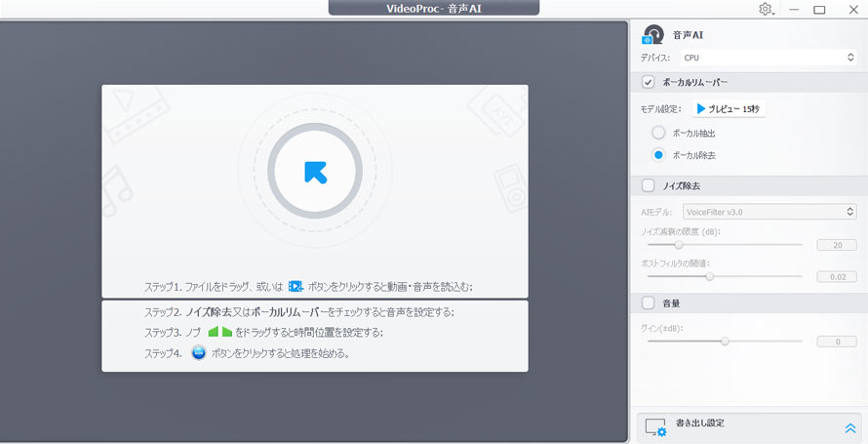Screen dimensions: 868x444
Task: Open the settings gear in title bar
Action: pos(766,9)
